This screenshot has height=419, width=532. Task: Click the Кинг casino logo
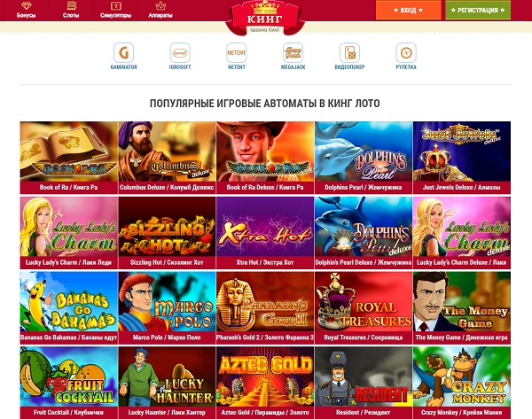[264, 17]
